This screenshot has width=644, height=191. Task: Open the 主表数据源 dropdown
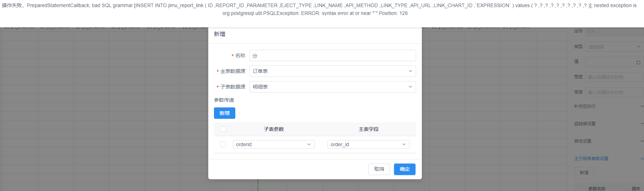(x=333, y=71)
